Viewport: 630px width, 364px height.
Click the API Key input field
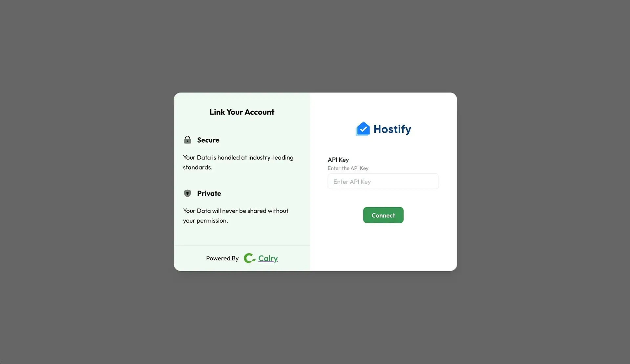(383, 181)
